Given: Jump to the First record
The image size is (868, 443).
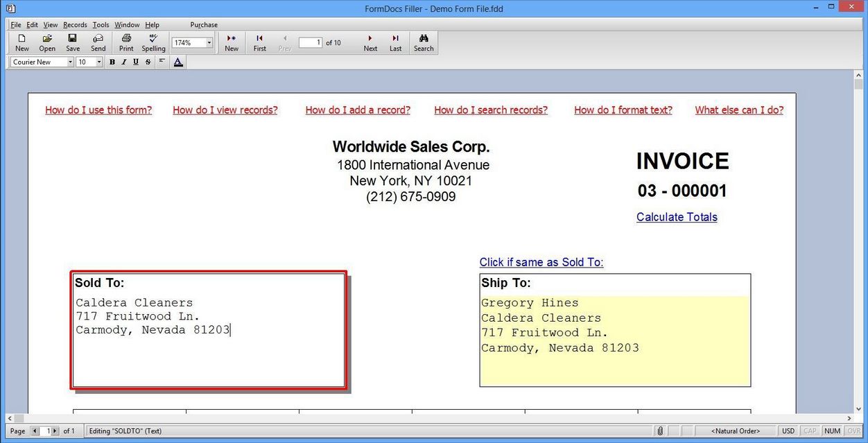Looking at the screenshot, I should coord(260,43).
